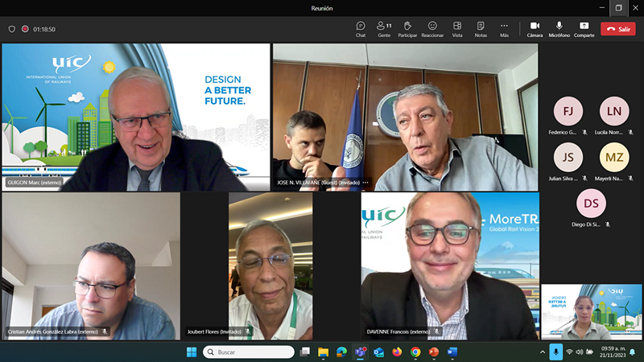Show hidden system tray icons
This screenshot has width=644, height=362.
click(x=539, y=352)
